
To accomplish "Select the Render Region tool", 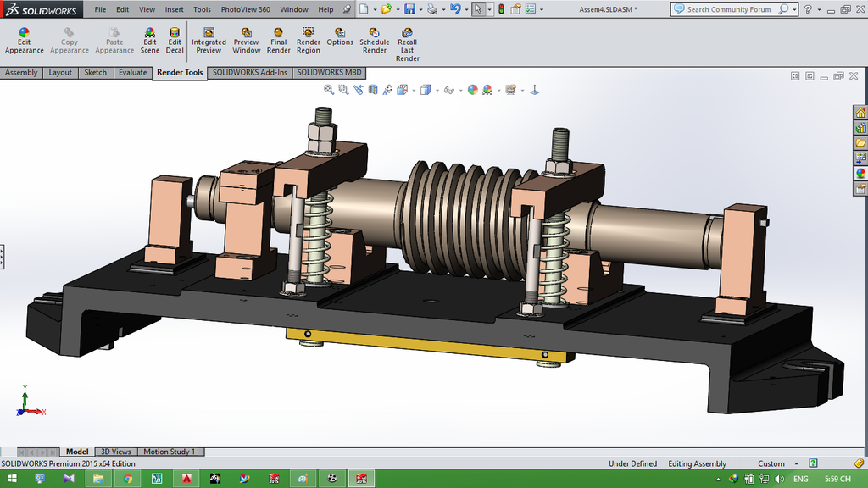I will (309, 42).
